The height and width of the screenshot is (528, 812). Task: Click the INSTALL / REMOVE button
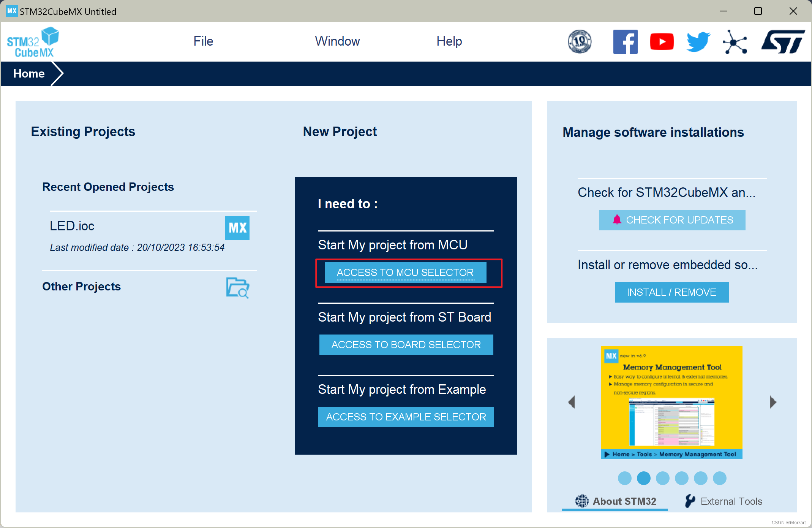pyautogui.click(x=671, y=292)
